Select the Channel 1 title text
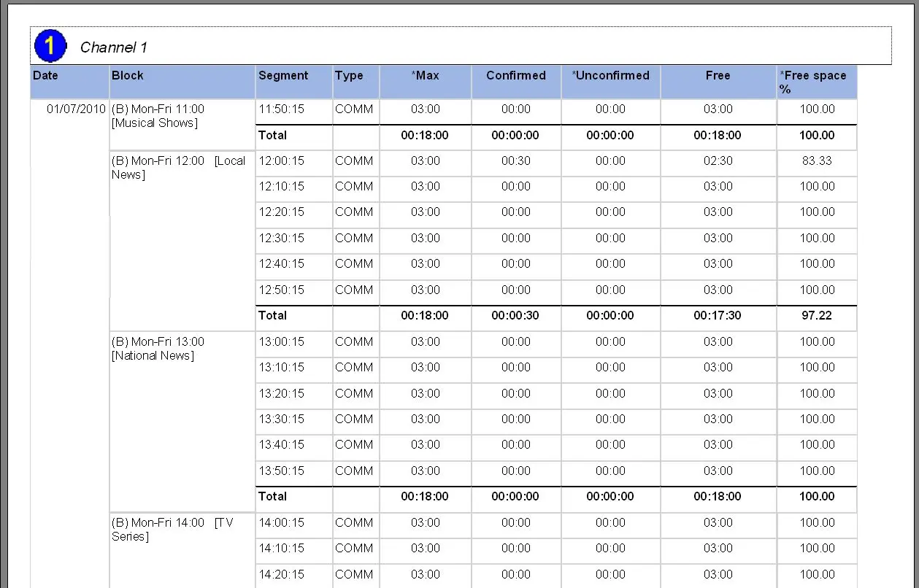This screenshot has height=588, width=919. 113,47
